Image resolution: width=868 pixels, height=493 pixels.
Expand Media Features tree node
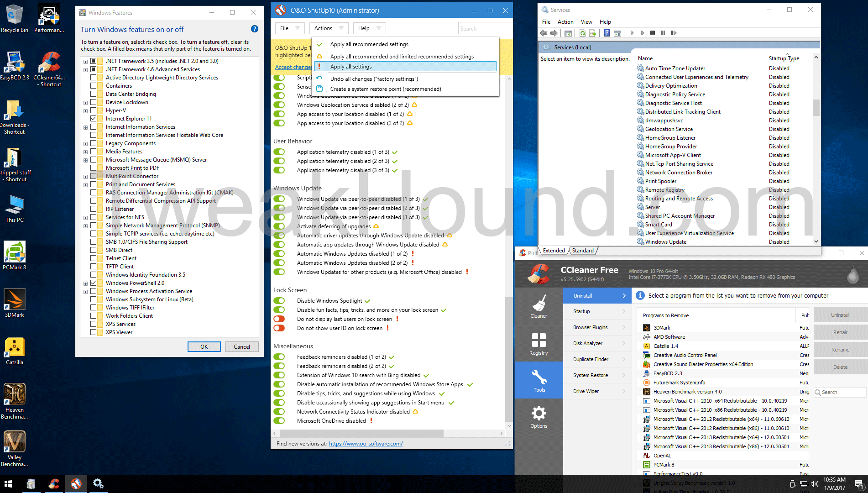coord(85,152)
